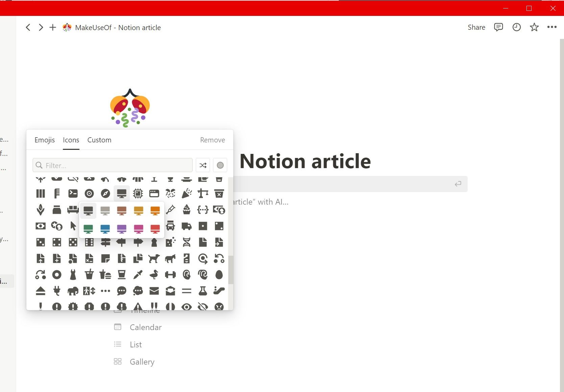
Task: Select the desktop computer icon
Action: coord(122,193)
